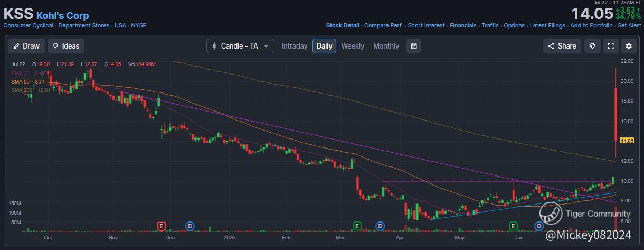This screenshot has width=644, height=250.
Task: Open the Ideas lightbulb button
Action: (x=66, y=46)
